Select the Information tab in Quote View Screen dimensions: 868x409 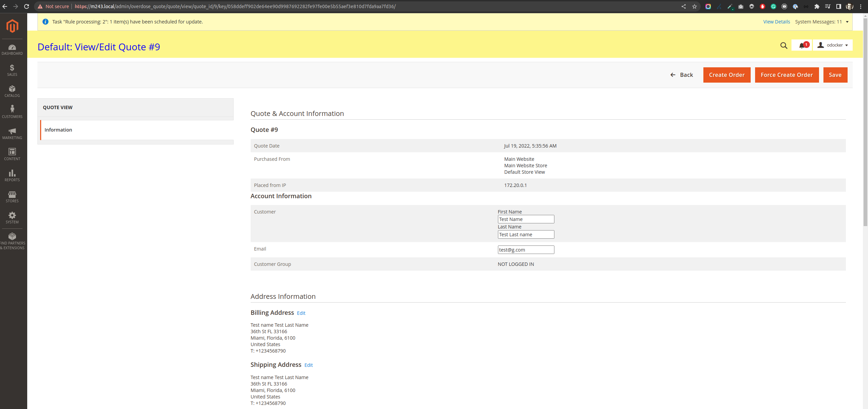click(59, 130)
